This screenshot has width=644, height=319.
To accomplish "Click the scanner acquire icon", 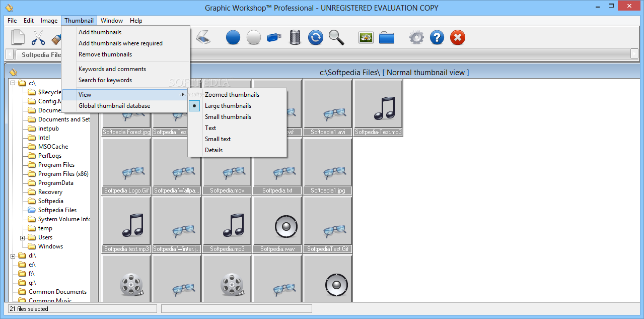I will coord(203,37).
